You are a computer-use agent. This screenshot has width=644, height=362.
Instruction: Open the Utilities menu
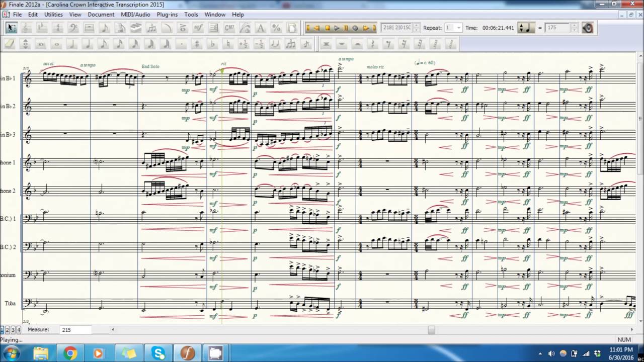click(x=53, y=15)
